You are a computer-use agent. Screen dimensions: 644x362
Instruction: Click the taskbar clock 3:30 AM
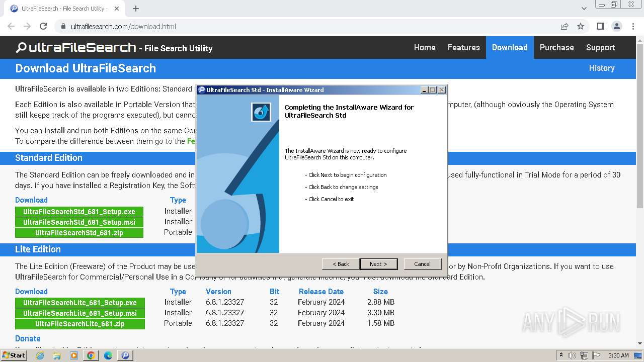pyautogui.click(x=618, y=355)
